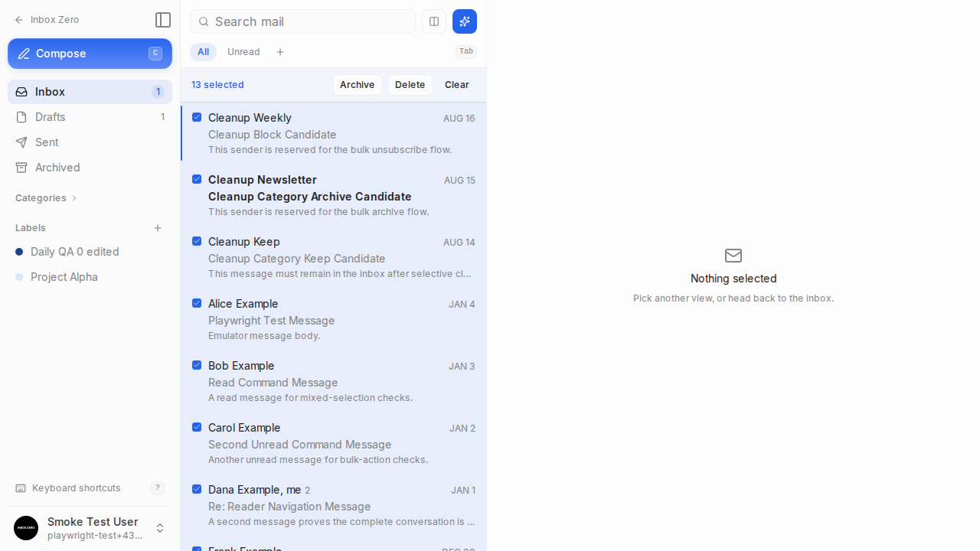Open the Sent folder
The width and height of the screenshot is (980, 551).
[90, 142]
